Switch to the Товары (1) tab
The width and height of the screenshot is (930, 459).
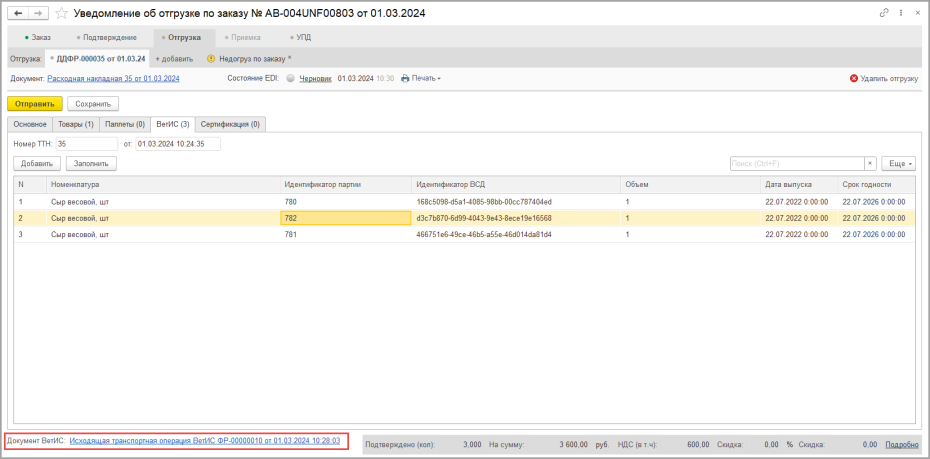(x=76, y=125)
